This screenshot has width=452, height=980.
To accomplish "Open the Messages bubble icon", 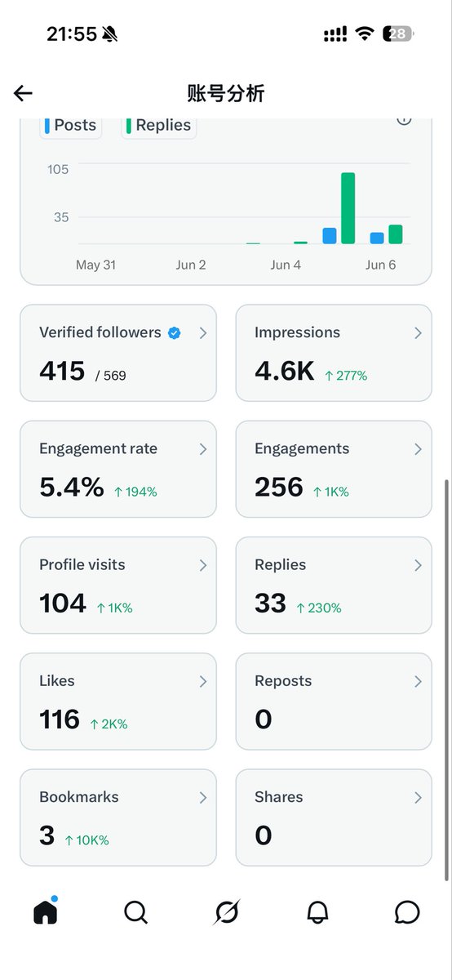I will pyautogui.click(x=407, y=912).
